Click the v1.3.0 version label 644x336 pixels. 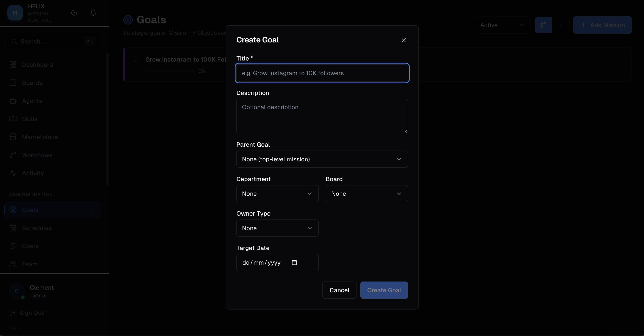14,327
